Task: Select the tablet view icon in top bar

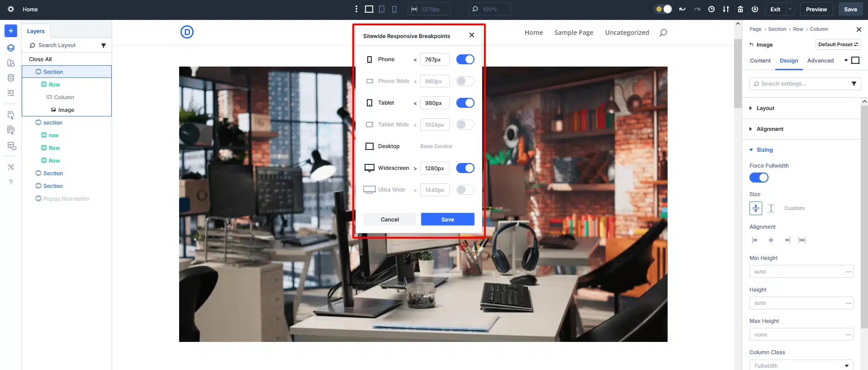Action: [382, 9]
